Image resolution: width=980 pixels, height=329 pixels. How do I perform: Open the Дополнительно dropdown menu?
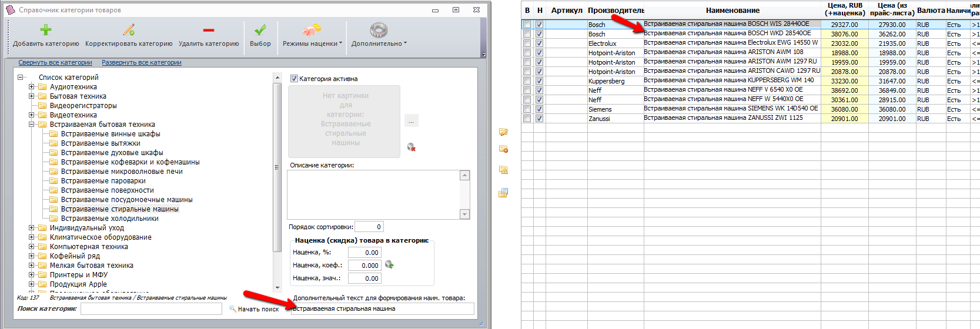click(379, 43)
